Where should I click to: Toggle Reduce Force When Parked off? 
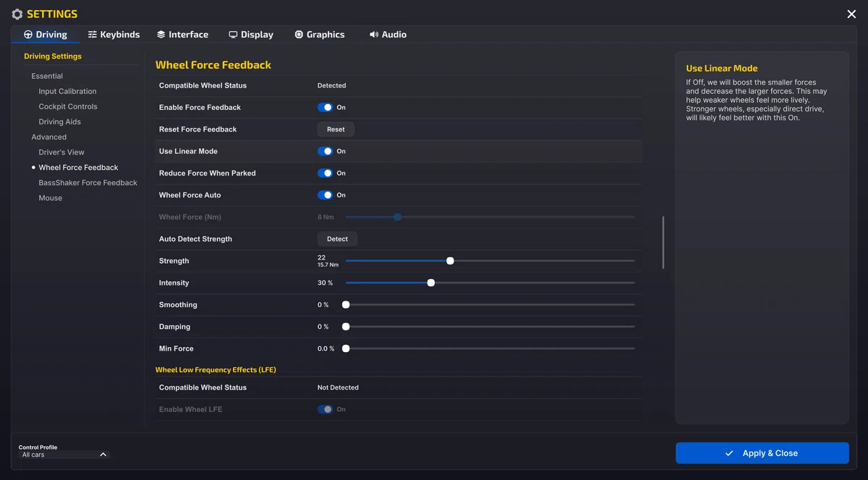pos(325,173)
